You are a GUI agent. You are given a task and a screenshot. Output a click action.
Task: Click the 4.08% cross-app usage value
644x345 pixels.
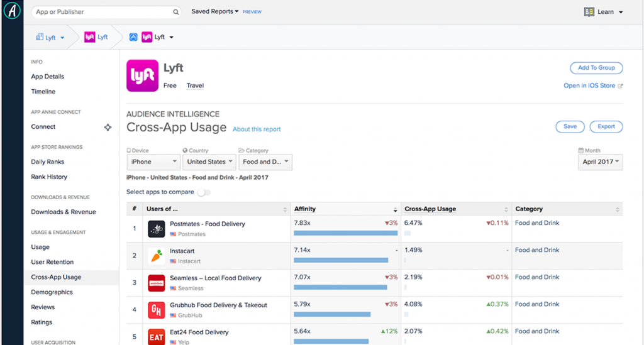click(x=413, y=304)
